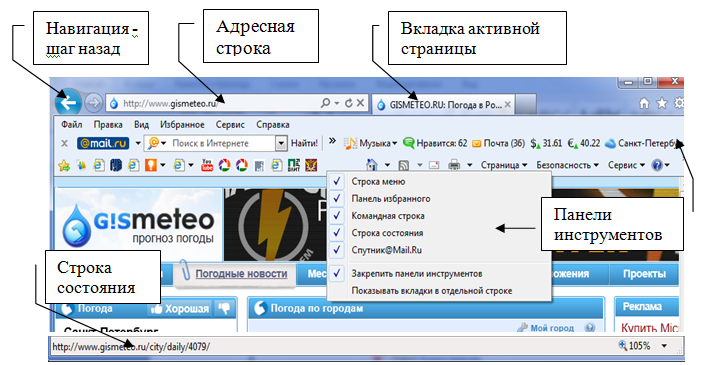Image resolution: width=701 pixels, height=365 pixels.
Task: Click the YouTube favorites bar icon
Action: (207, 166)
